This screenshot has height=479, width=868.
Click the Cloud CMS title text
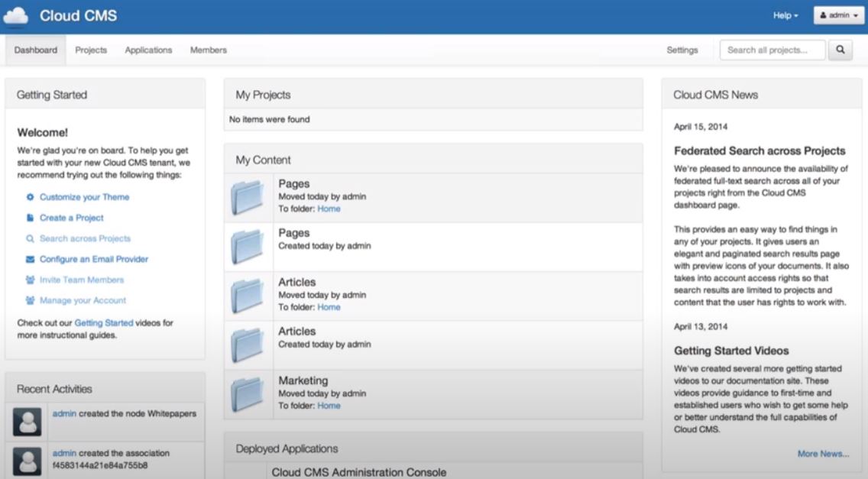pos(78,15)
